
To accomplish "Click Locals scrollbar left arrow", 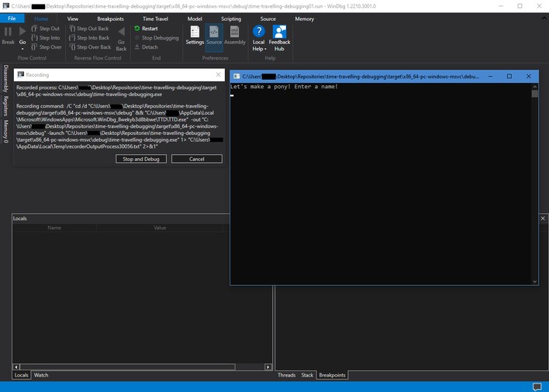I will click(16, 367).
